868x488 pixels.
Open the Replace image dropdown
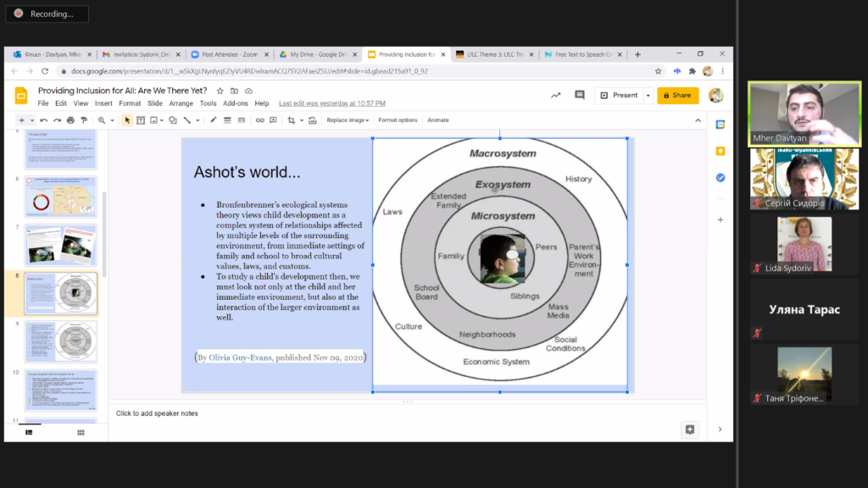point(348,120)
